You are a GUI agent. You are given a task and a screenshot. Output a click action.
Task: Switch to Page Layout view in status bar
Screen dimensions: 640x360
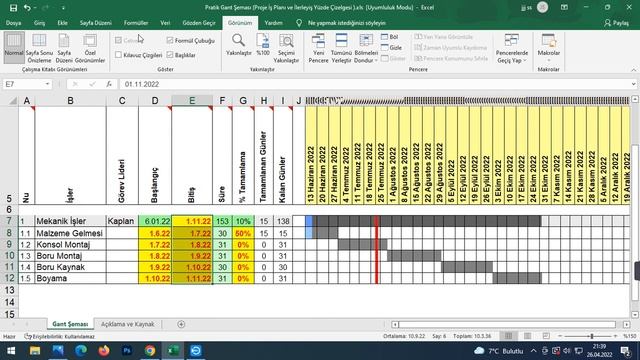pos(527,336)
